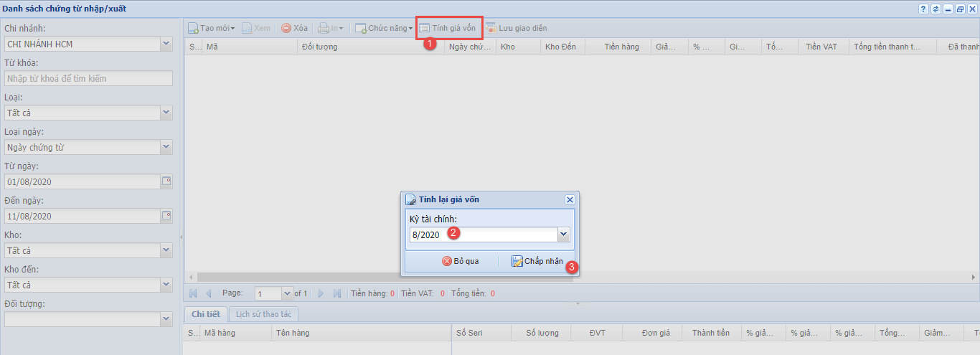This screenshot has width=980, height=355.
Task: Click the Bỏ qua button
Action: point(461,261)
